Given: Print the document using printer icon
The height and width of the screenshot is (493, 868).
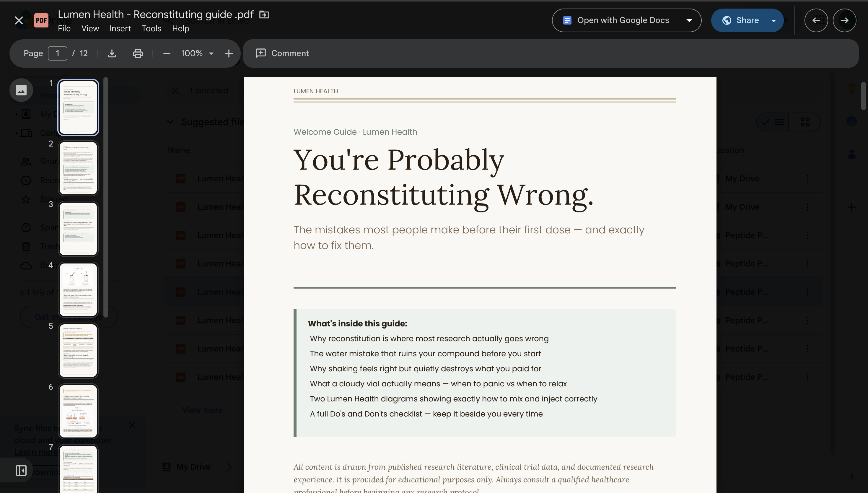Looking at the screenshot, I should pyautogui.click(x=138, y=53).
